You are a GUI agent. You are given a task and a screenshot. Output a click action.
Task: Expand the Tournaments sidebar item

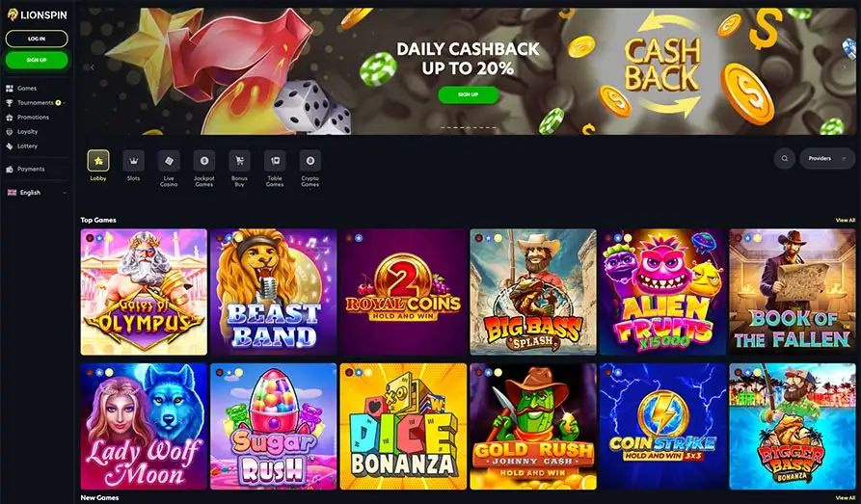(37, 103)
